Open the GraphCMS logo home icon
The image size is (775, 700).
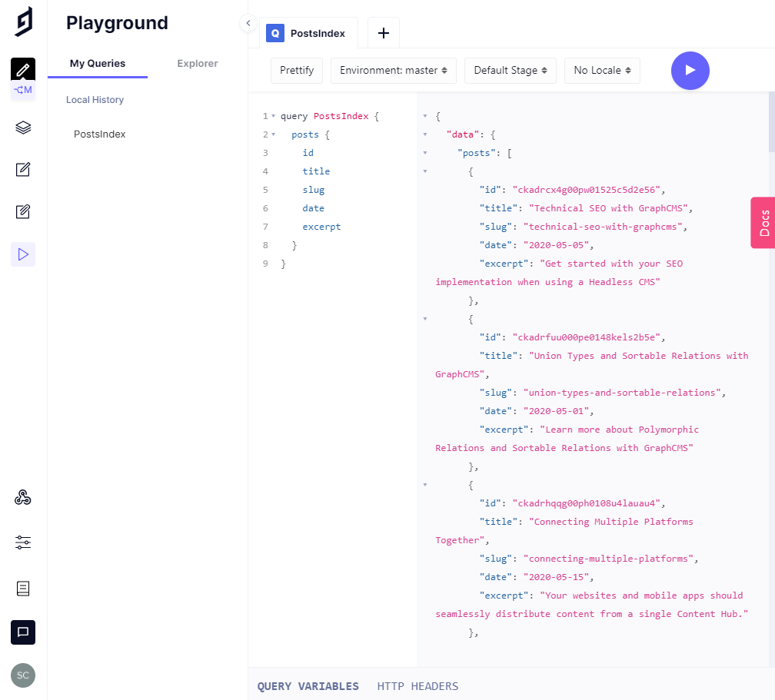[22, 22]
